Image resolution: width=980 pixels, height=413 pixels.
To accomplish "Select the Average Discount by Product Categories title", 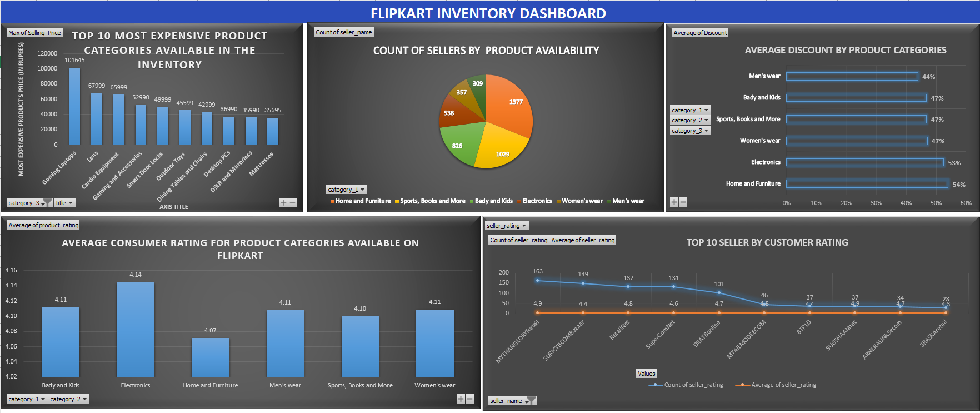I will click(x=846, y=50).
